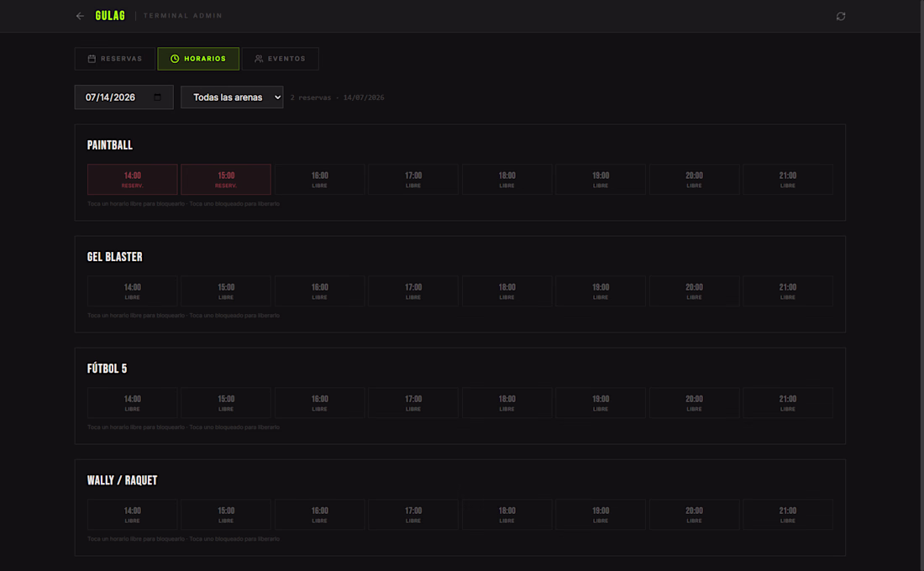
Task: Block the Gel Blaster 18:00 slot
Action: (x=507, y=291)
